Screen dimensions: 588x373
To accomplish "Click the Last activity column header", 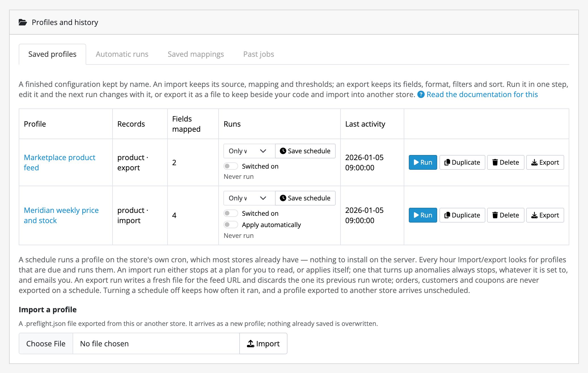I will (x=372, y=124).
